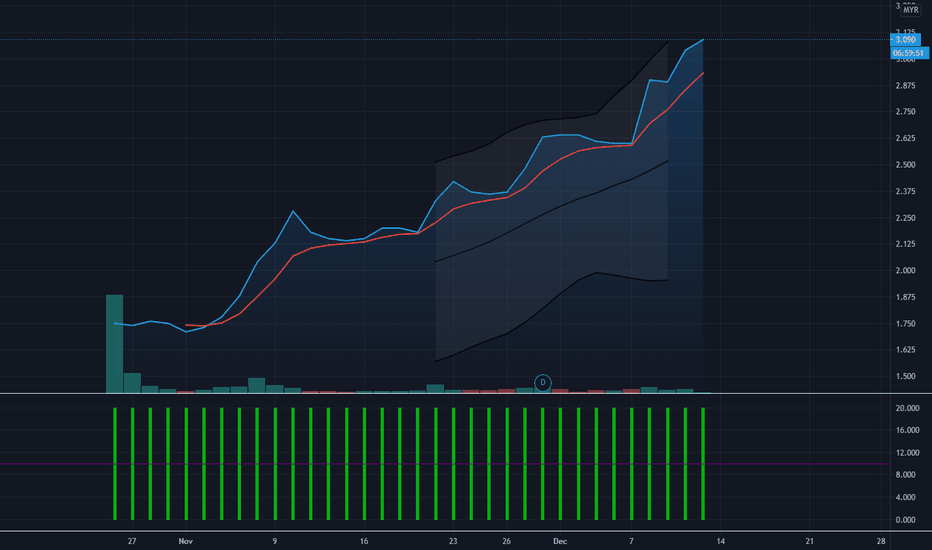Select the tallest green volume bar
This screenshot has height=550, width=932.
pyautogui.click(x=115, y=344)
